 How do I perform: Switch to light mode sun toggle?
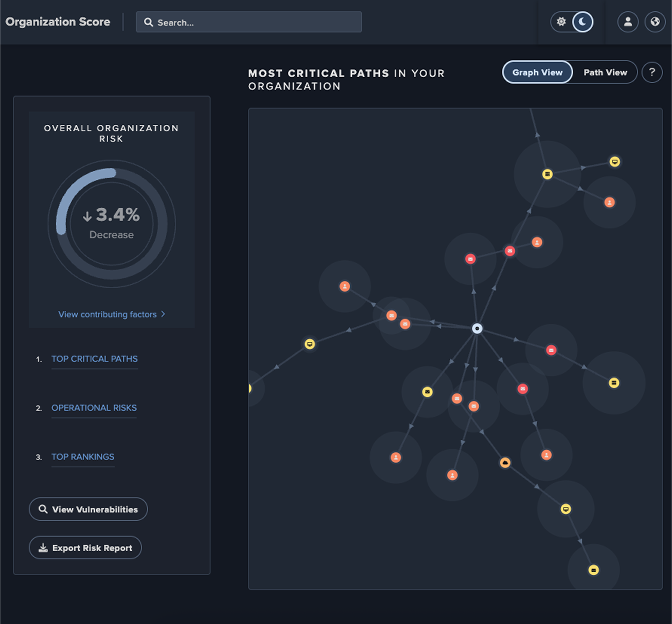pos(561,22)
